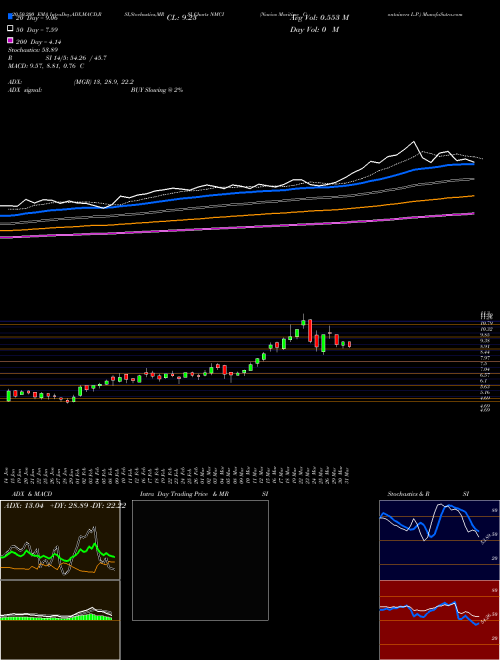Select the '50 Day = 7.59' legend text
500x660 pixels.
point(37,30)
